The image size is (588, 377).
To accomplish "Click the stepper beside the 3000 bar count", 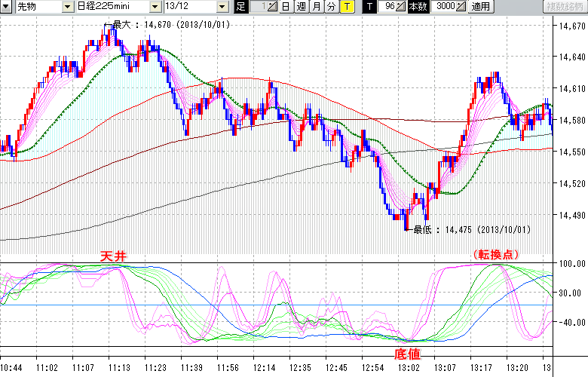I will pyautogui.click(x=461, y=7).
